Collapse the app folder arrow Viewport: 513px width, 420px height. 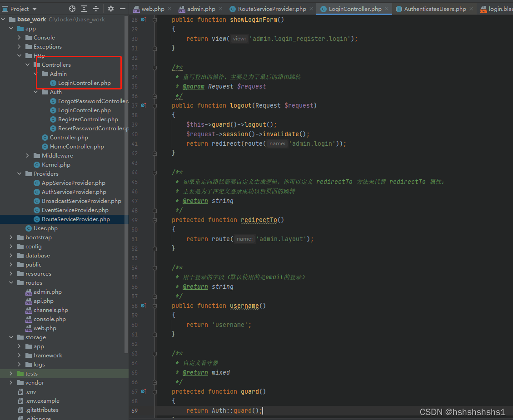(11, 29)
